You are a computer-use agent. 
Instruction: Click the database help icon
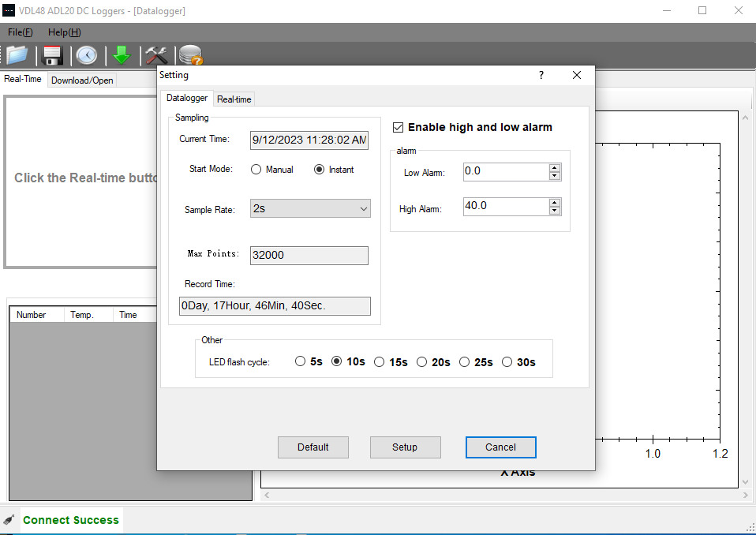point(190,55)
